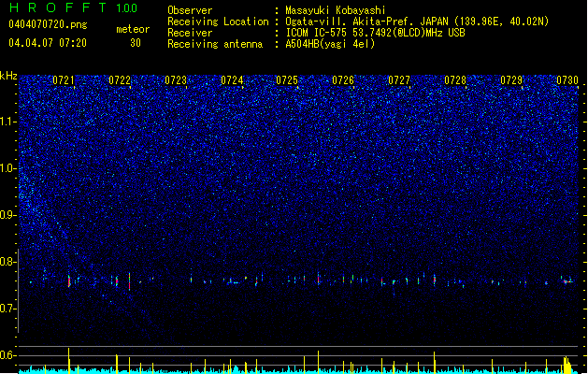Click the meteor label

pyautogui.click(x=133, y=29)
